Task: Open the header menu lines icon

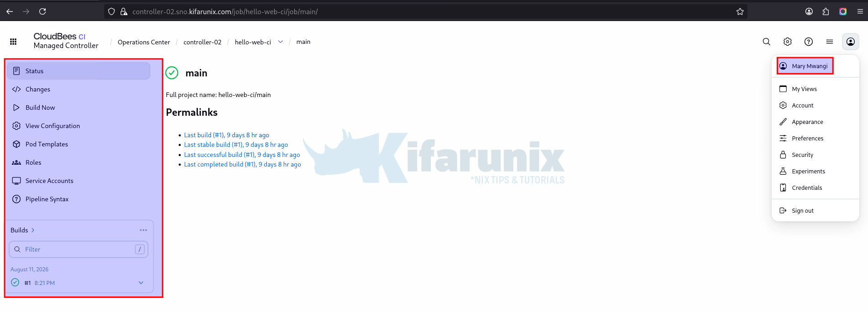Action: (830, 42)
